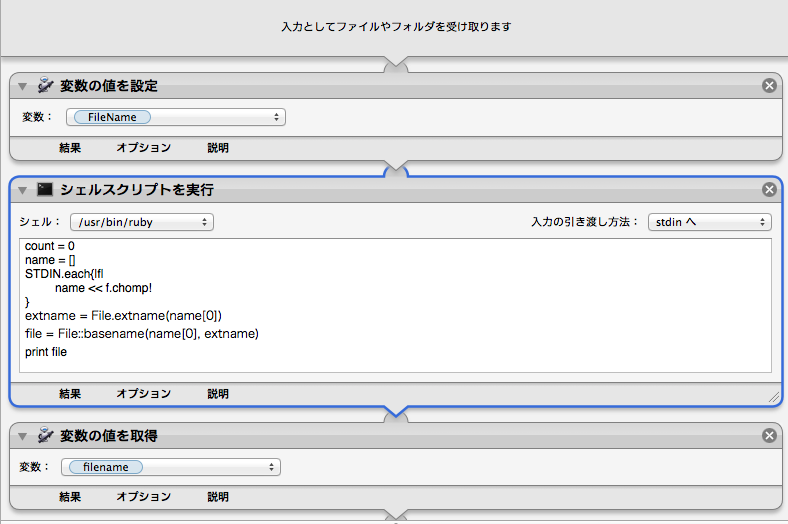The width and height of the screenshot is (788, 524).
Task: Show 説明 for シェルスクリプトを実行
Action: point(218,393)
